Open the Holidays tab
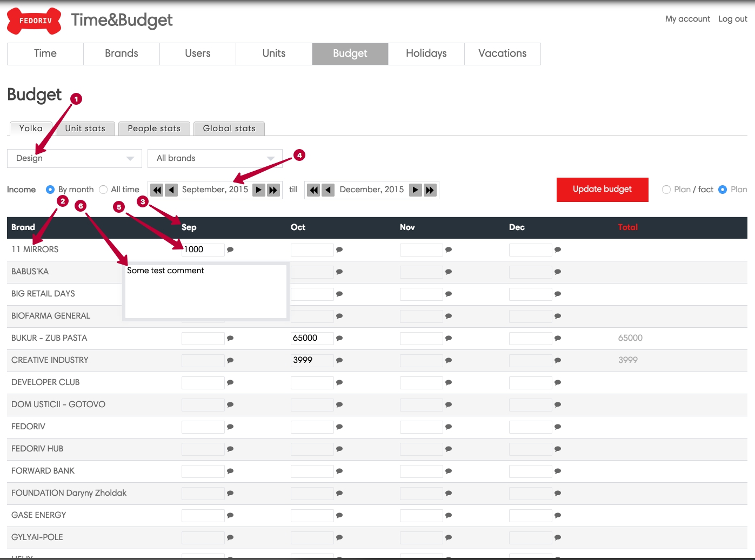The width and height of the screenshot is (755, 560). [x=426, y=53]
